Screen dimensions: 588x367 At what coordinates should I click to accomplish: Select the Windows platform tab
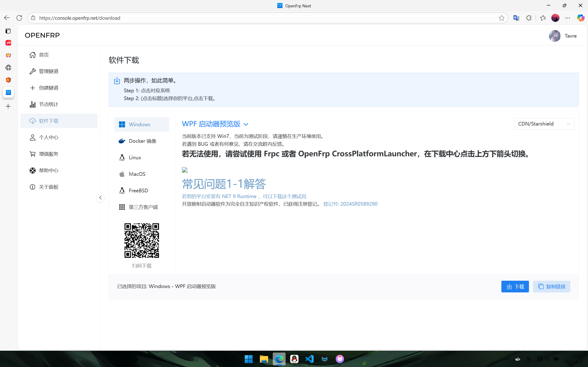[142, 125]
